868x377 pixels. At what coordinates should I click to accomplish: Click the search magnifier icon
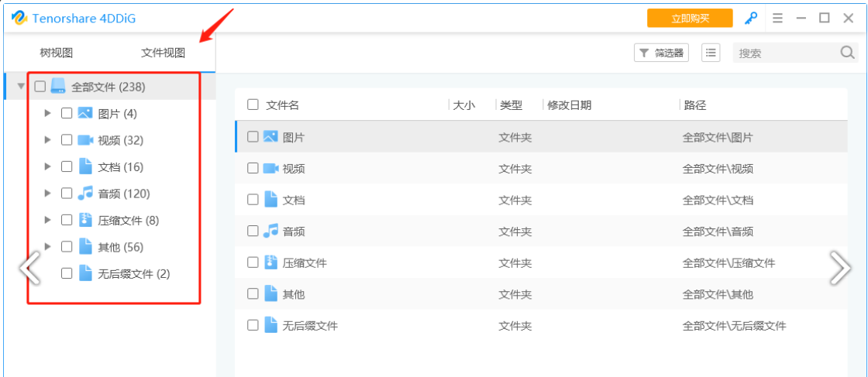[848, 53]
